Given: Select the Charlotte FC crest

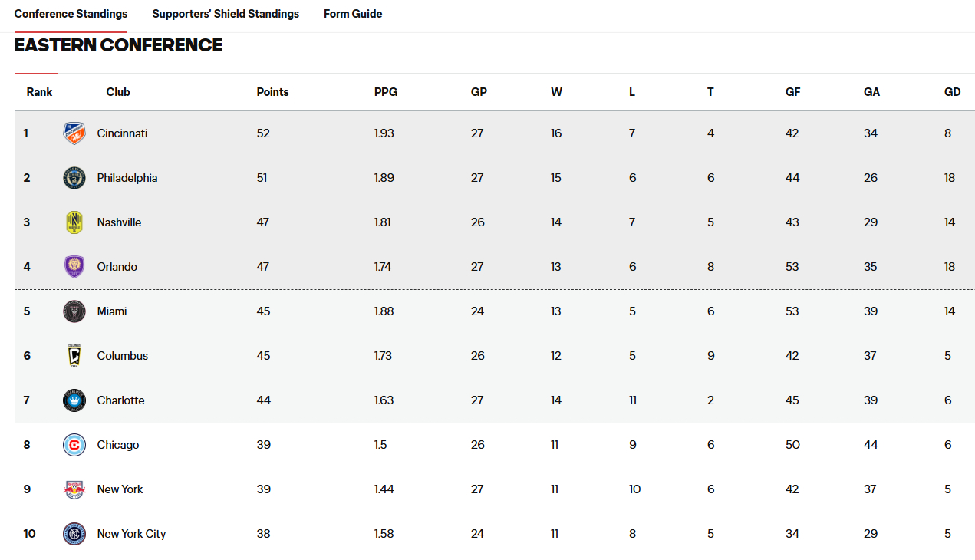Looking at the screenshot, I should click(74, 400).
